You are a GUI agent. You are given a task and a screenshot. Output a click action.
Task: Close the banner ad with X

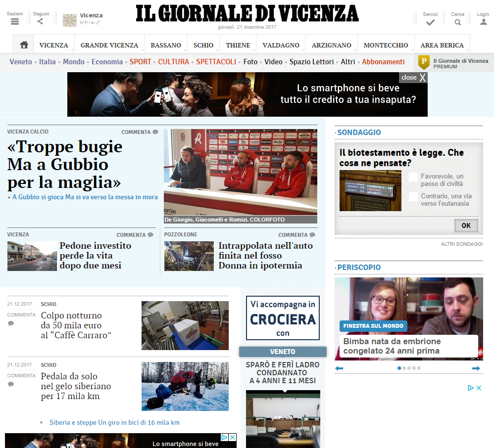tap(423, 78)
